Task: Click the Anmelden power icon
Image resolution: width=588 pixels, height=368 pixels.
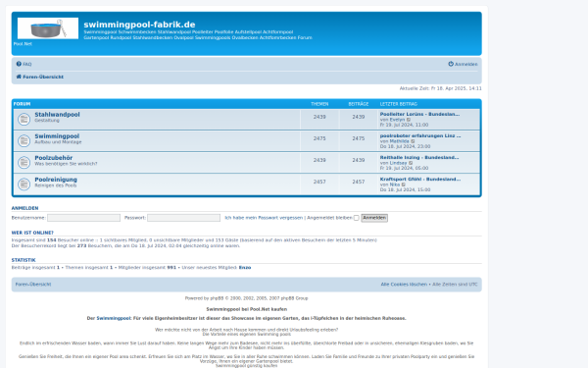Action: [x=451, y=64]
